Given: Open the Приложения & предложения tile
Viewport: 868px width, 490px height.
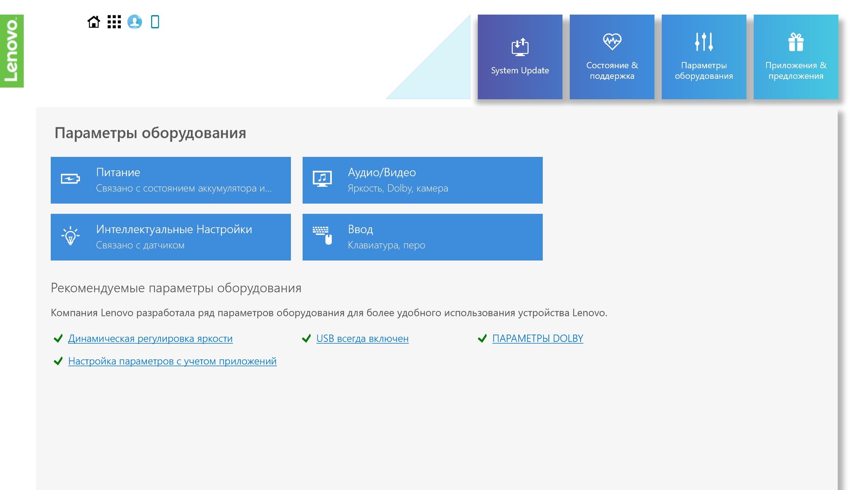Looking at the screenshot, I should coord(796,57).
